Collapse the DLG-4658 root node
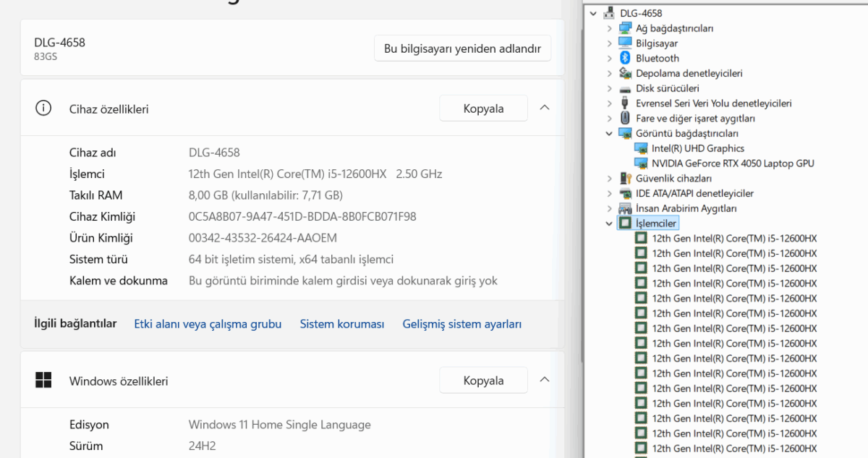This screenshot has width=868, height=458. [594, 13]
